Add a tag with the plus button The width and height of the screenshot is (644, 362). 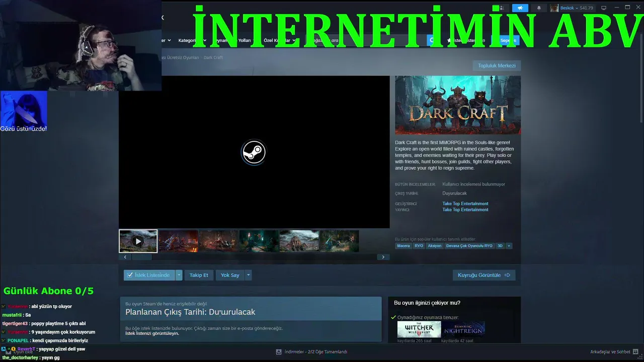click(x=509, y=246)
